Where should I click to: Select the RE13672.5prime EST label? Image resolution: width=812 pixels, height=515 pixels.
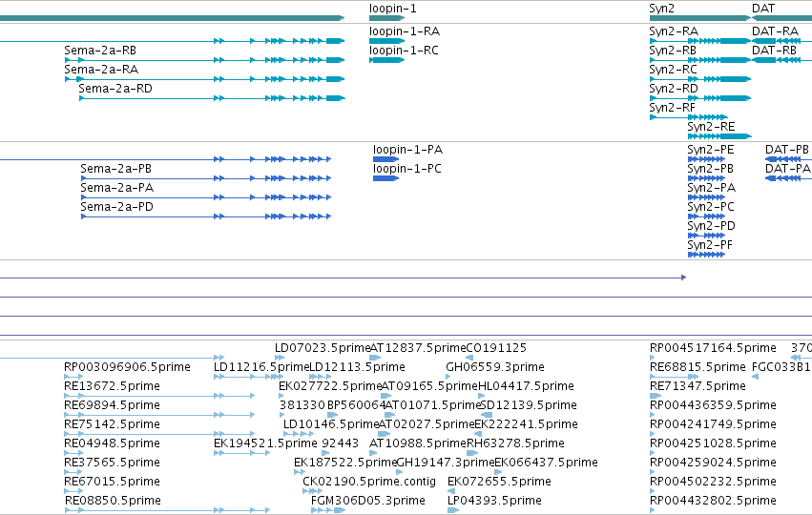112,386
